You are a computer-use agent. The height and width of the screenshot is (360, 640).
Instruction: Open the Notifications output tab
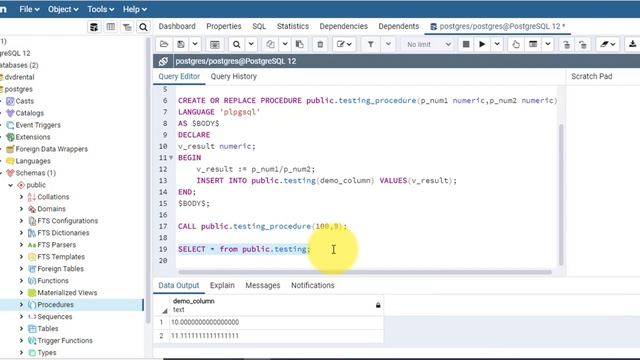click(313, 285)
